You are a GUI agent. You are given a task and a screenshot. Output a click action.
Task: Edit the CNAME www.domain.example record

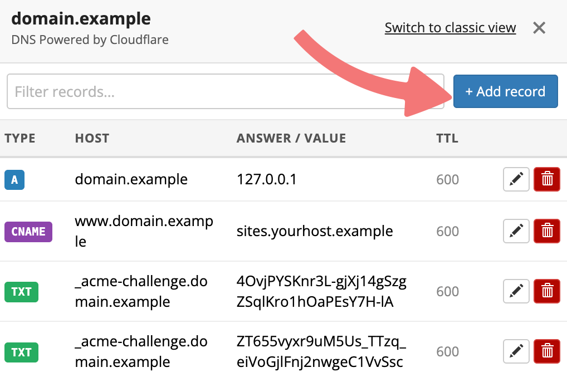(x=516, y=231)
